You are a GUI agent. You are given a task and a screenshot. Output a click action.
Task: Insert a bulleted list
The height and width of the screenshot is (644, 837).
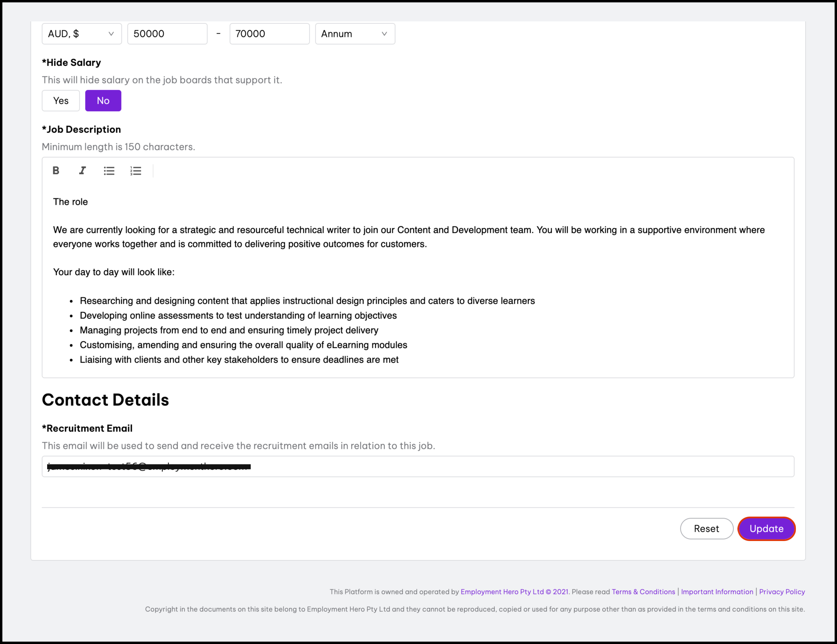(109, 171)
